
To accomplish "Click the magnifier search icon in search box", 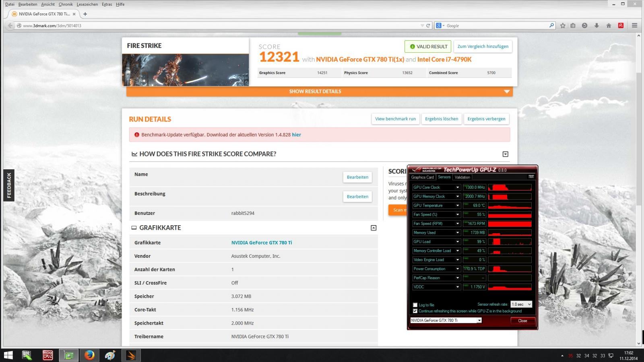I will 551,25.
